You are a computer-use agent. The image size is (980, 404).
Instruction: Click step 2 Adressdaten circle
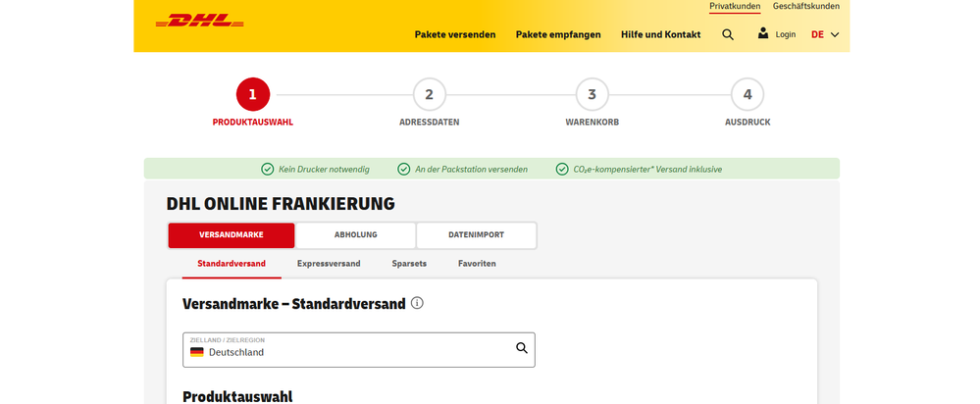[429, 94]
